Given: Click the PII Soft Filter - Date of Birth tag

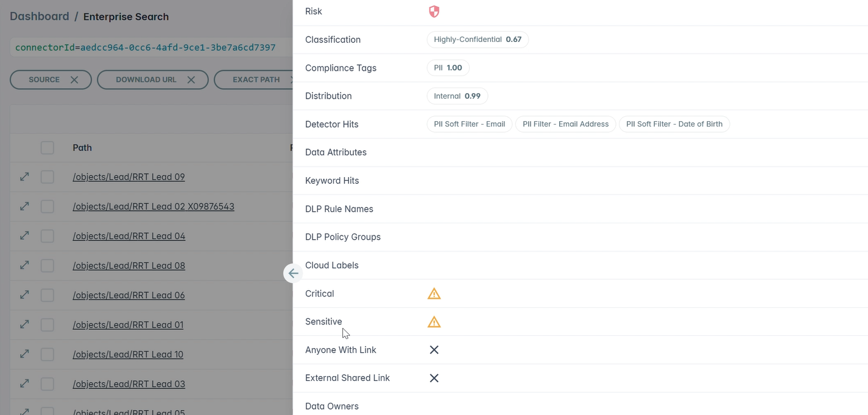Looking at the screenshot, I should pos(674,124).
